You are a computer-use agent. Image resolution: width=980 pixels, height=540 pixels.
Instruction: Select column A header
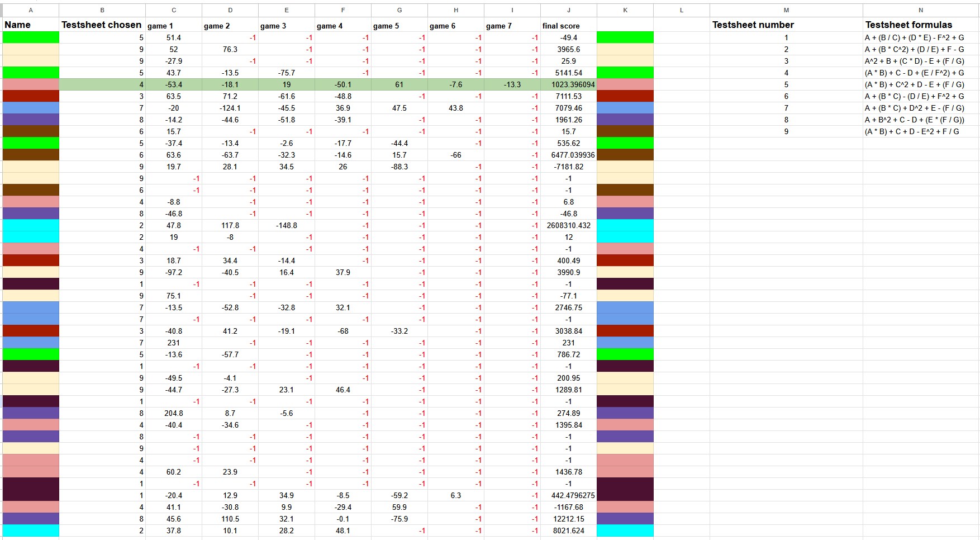(31, 10)
